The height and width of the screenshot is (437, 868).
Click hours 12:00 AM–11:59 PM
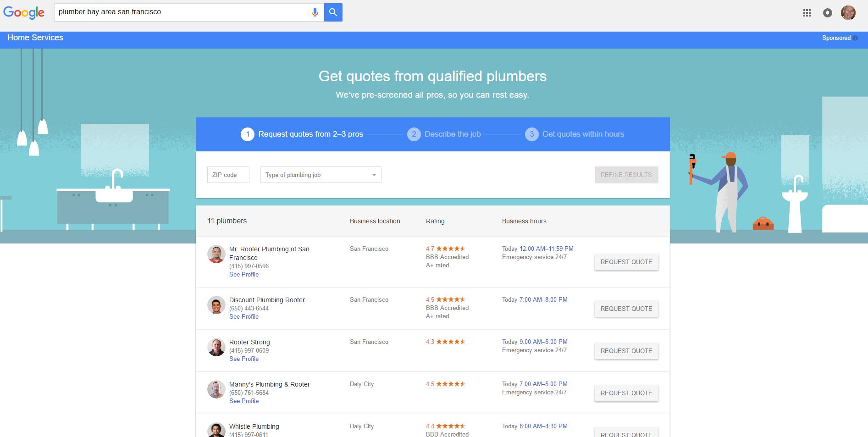coord(547,249)
